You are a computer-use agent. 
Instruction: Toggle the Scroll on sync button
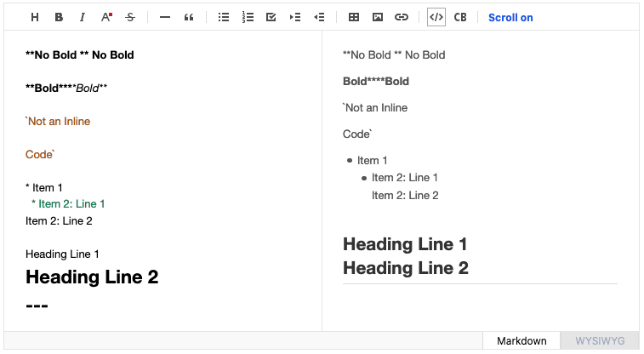510,18
